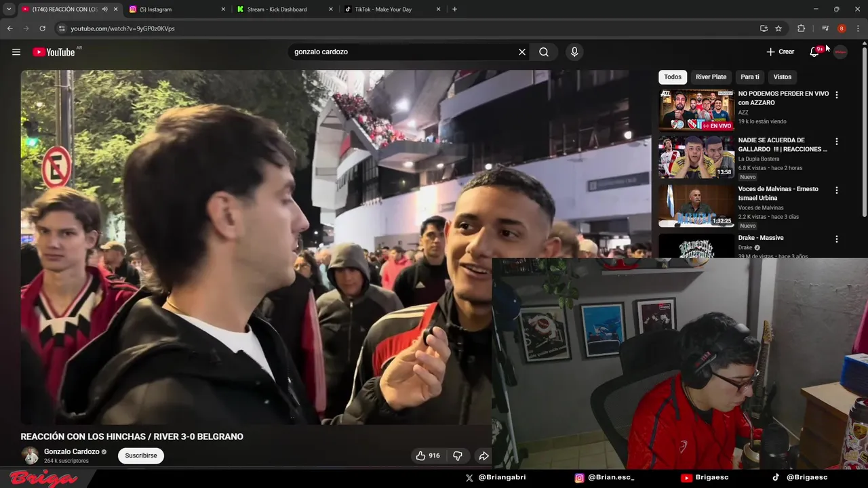Open NO PODEMOS PERDER EN VIVO title
Screen dimensions: 868x488
tap(783, 98)
